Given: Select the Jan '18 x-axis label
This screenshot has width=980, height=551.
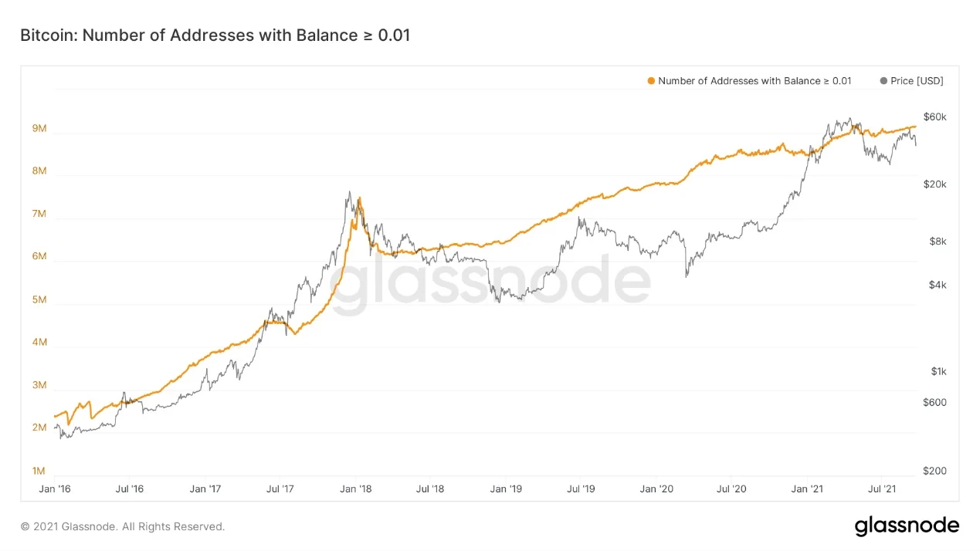Looking at the screenshot, I should (356, 488).
